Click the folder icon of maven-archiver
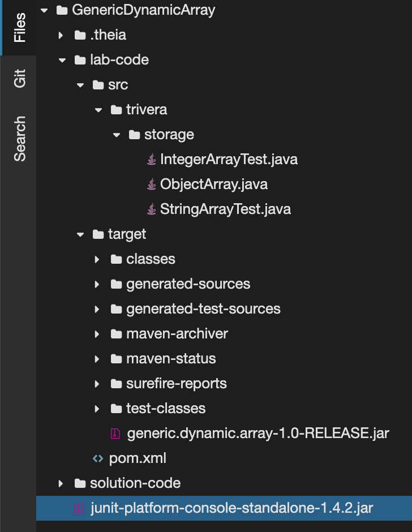The width and height of the screenshot is (412, 532). tap(116, 334)
